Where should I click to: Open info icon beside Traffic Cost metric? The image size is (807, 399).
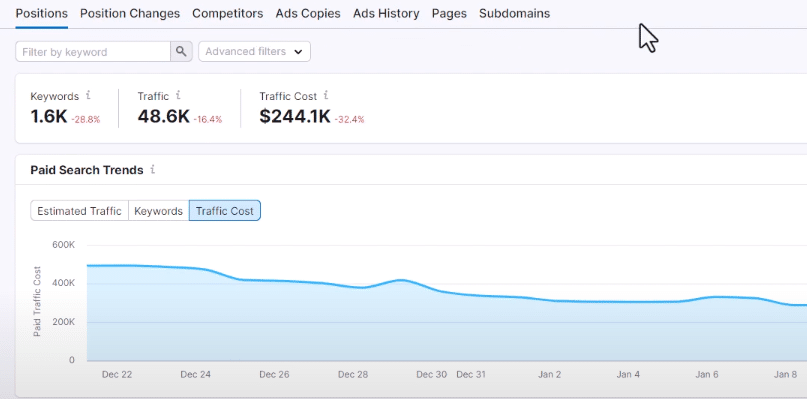tap(326, 95)
